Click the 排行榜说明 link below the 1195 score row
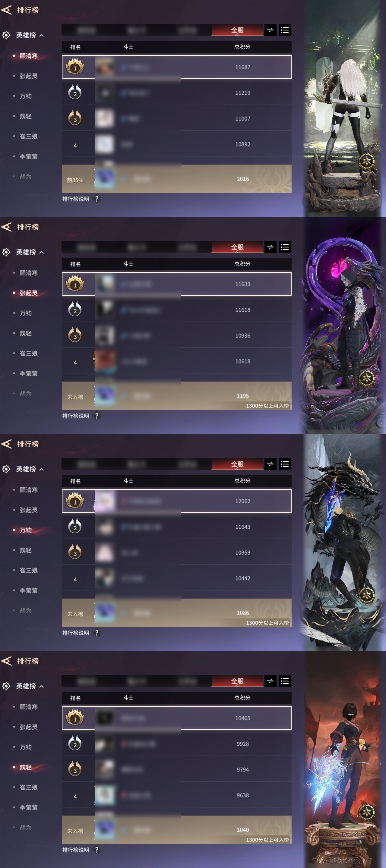Viewport: 386px width, 868px height. (76, 416)
